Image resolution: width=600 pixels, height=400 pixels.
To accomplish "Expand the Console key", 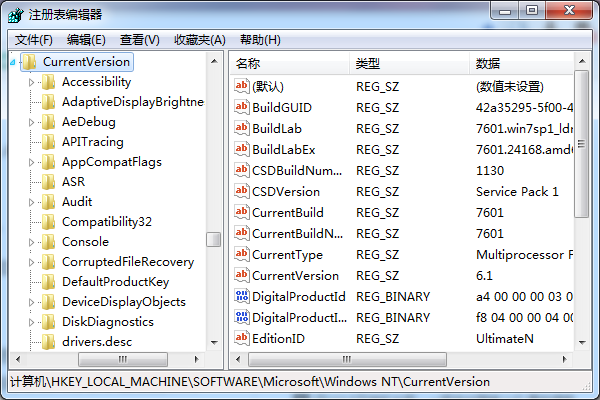I will tap(31, 242).
